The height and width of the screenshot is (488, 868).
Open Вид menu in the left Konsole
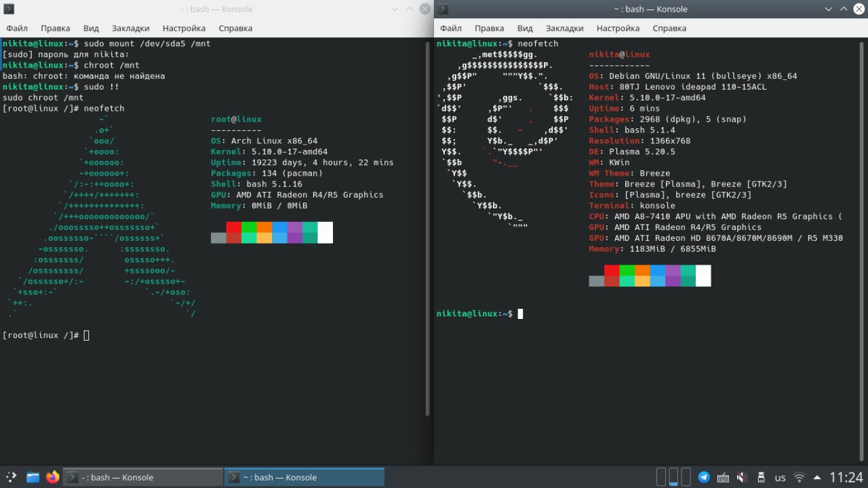pos(91,28)
